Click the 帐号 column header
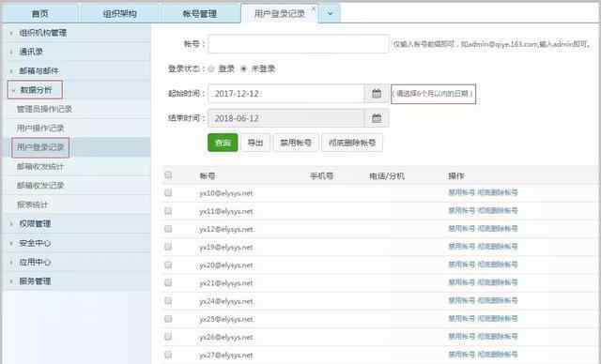 pos(208,176)
